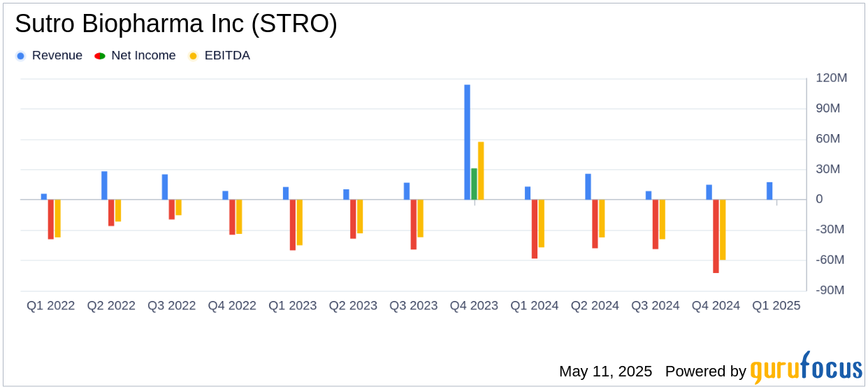868x389 pixels.
Task: Select the Q1 2024 red net income bar
Action: tap(535, 229)
